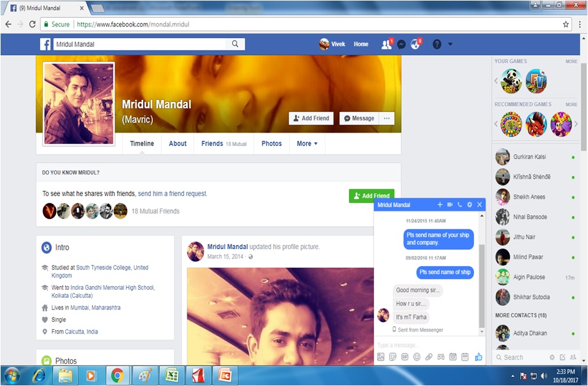
Task: Open friend requests icon in top bar
Action: click(x=386, y=44)
